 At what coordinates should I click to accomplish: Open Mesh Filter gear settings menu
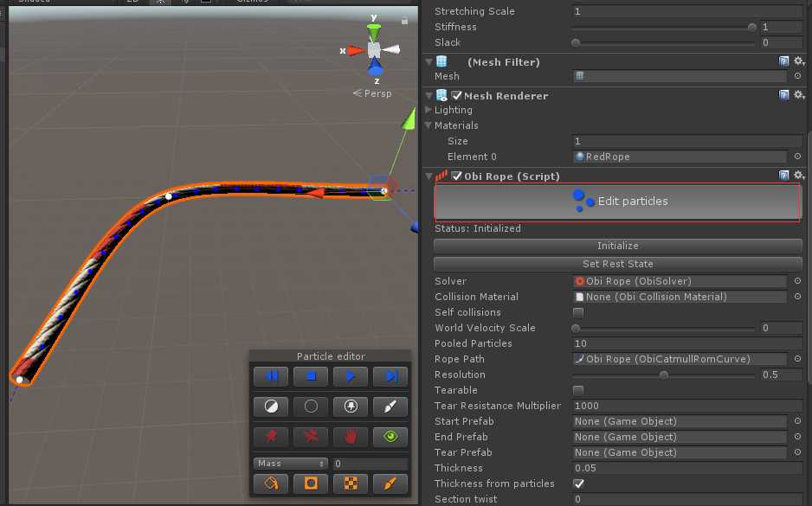point(799,61)
